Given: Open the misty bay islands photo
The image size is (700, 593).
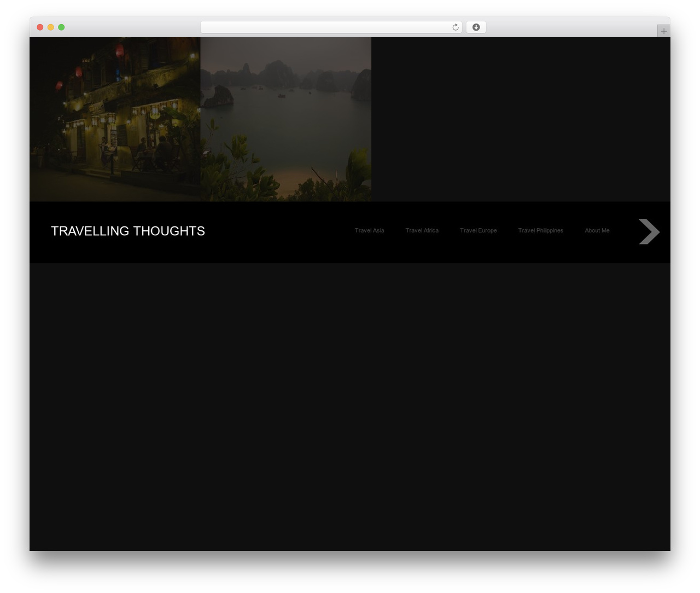Looking at the screenshot, I should [286, 119].
